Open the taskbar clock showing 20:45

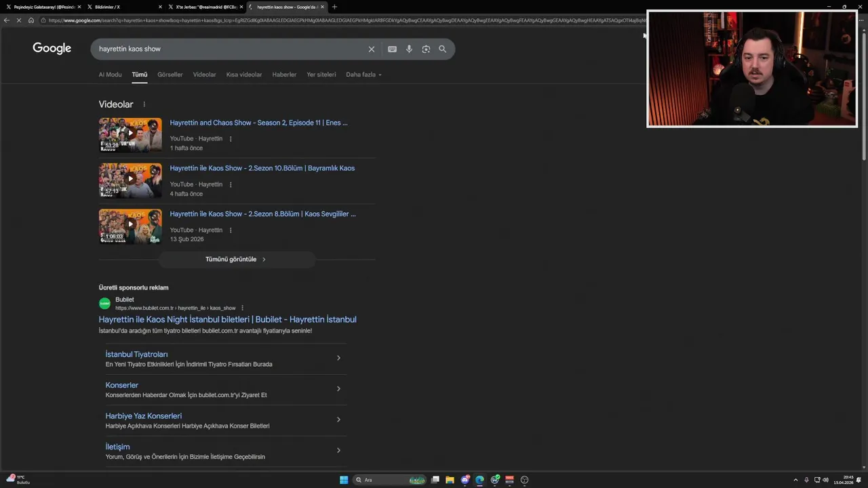click(x=843, y=480)
